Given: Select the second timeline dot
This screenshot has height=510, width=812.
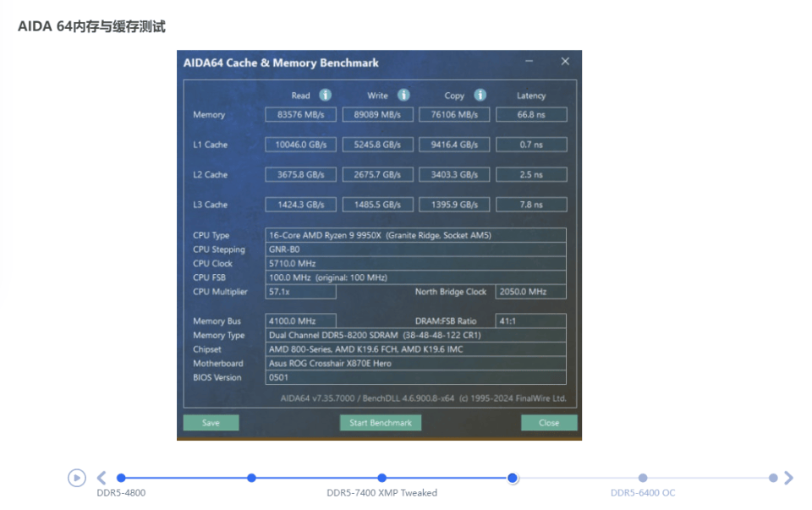Looking at the screenshot, I should (251, 478).
